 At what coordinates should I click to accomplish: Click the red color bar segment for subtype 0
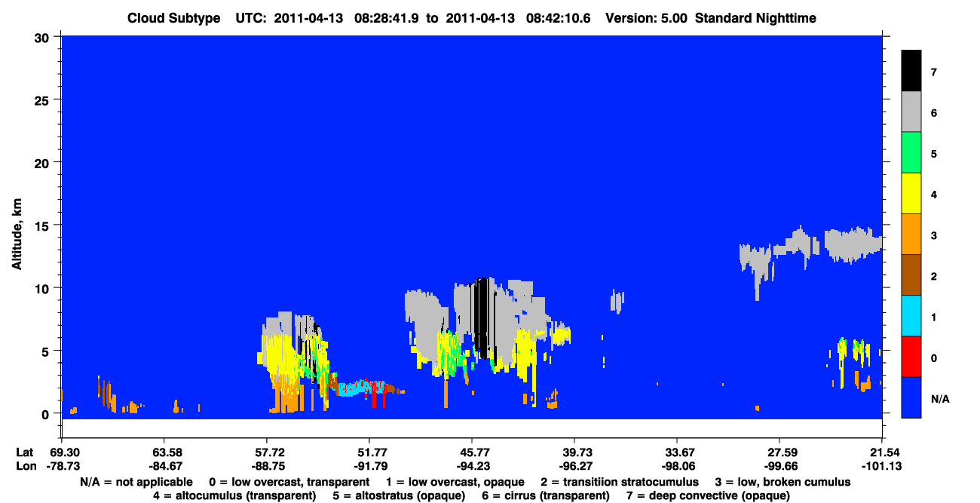pyautogui.click(x=911, y=356)
